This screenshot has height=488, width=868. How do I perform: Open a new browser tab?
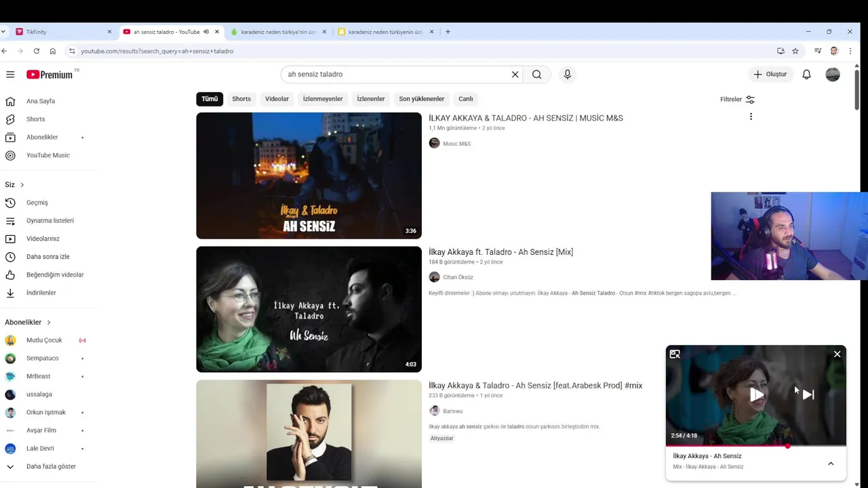[x=448, y=32]
